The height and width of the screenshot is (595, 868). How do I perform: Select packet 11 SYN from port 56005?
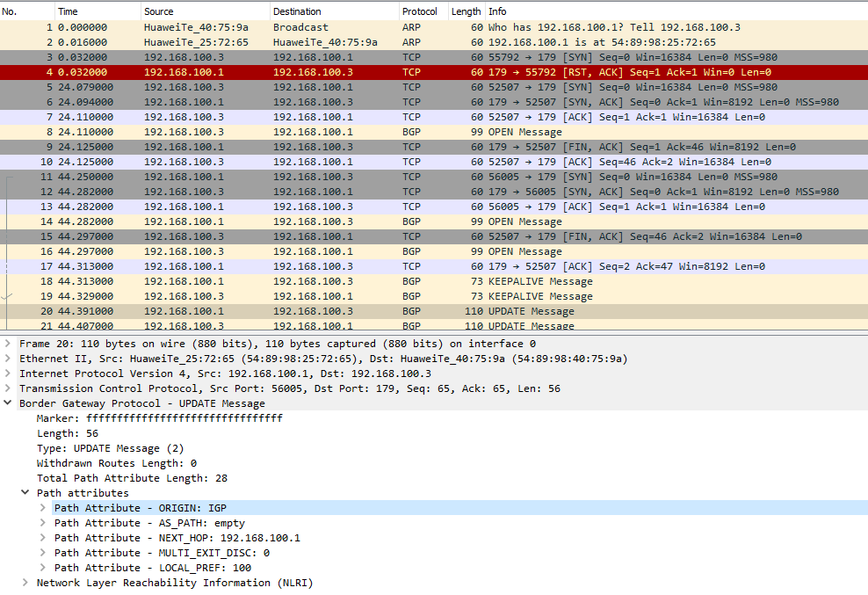click(x=434, y=177)
